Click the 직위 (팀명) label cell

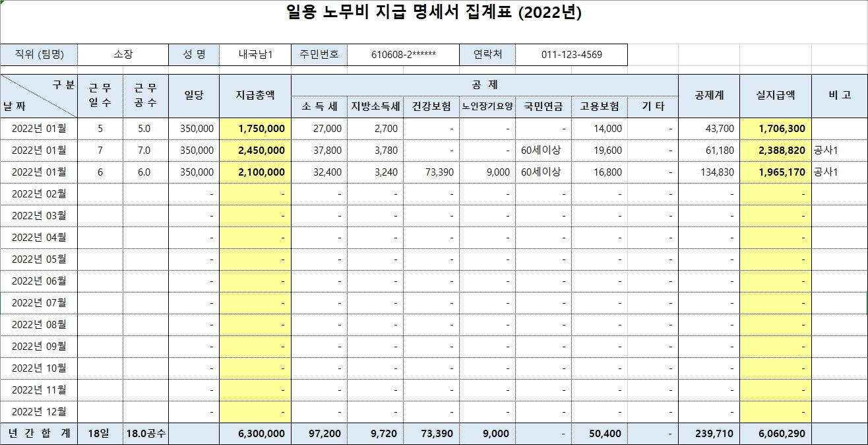(x=39, y=55)
